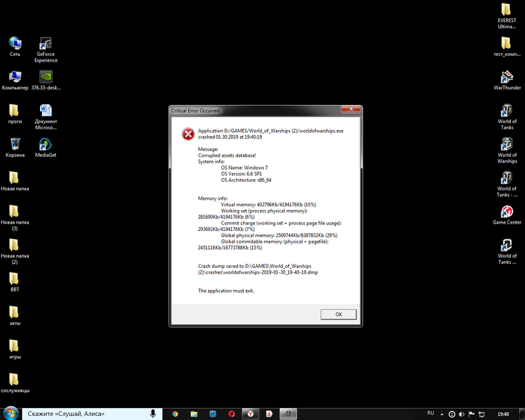This screenshot has height=420, width=525.
Task: Select the Game Center desktop shortcut
Action: pyautogui.click(x=507, y=215)
